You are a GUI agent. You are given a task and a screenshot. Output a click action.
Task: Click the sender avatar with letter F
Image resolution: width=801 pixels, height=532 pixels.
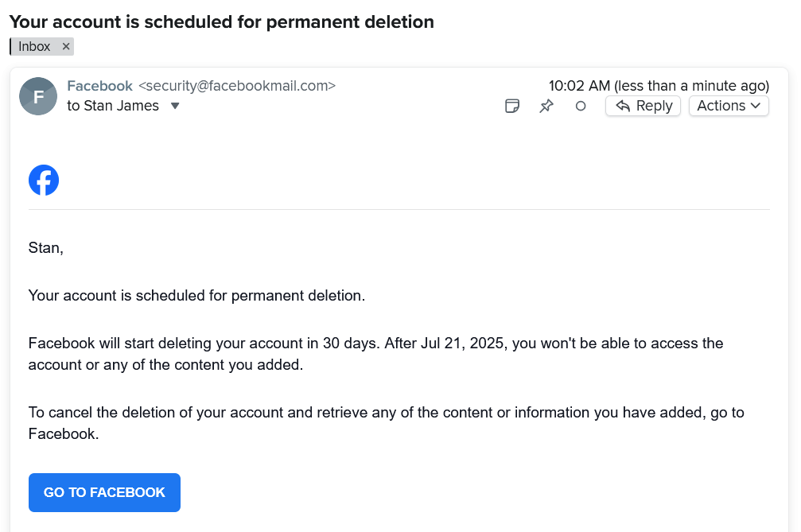click(x=38, y=96)
